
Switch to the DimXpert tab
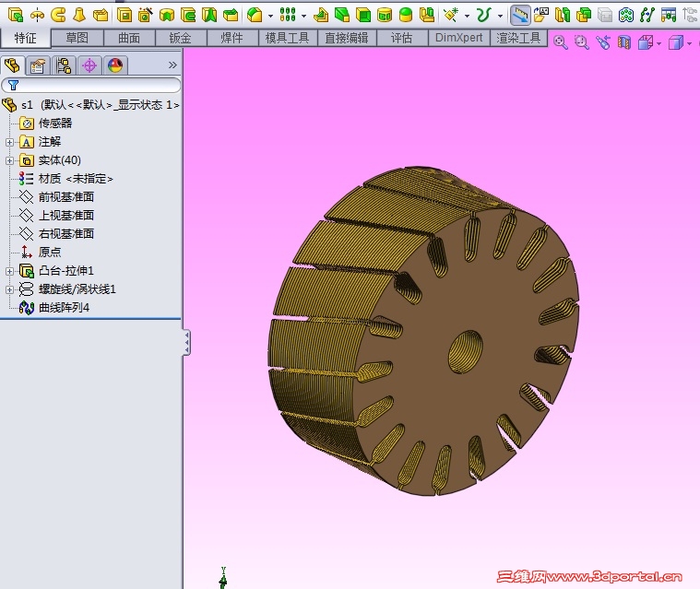pyautogui.click(x=459, y=38)
